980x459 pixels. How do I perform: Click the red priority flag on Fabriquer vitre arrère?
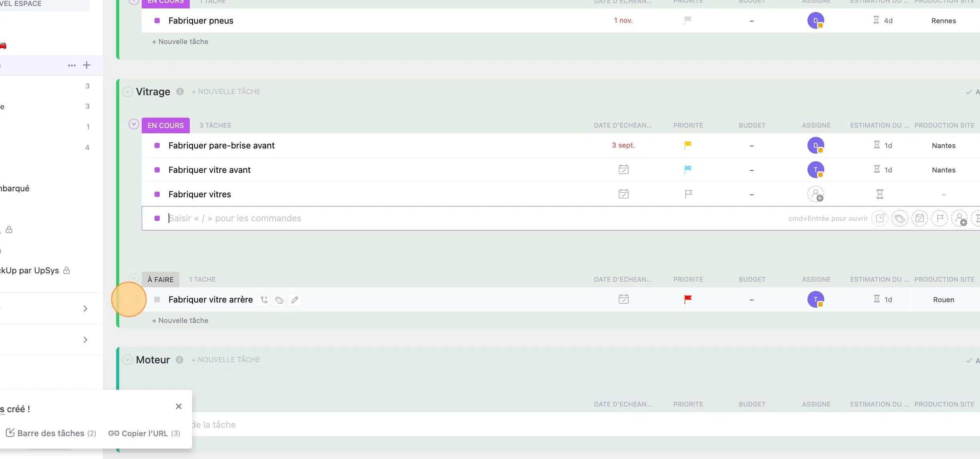pyautogui.click(x=688, y=299)
